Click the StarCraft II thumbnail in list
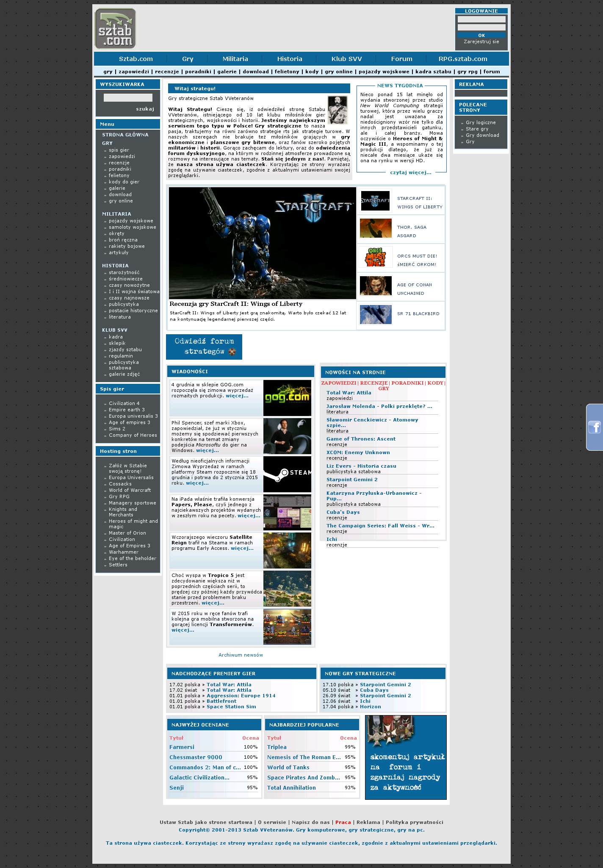 click(375, 201)
